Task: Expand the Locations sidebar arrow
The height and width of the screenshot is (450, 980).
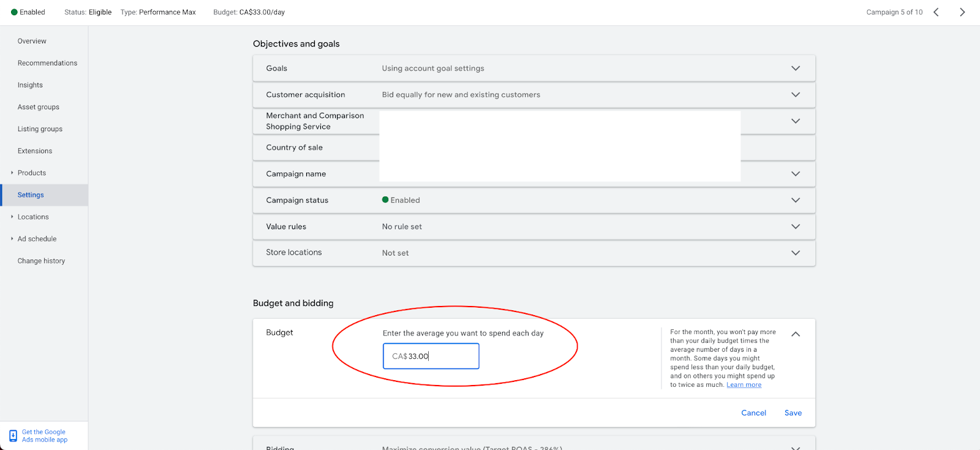Action: pos(12,217)
